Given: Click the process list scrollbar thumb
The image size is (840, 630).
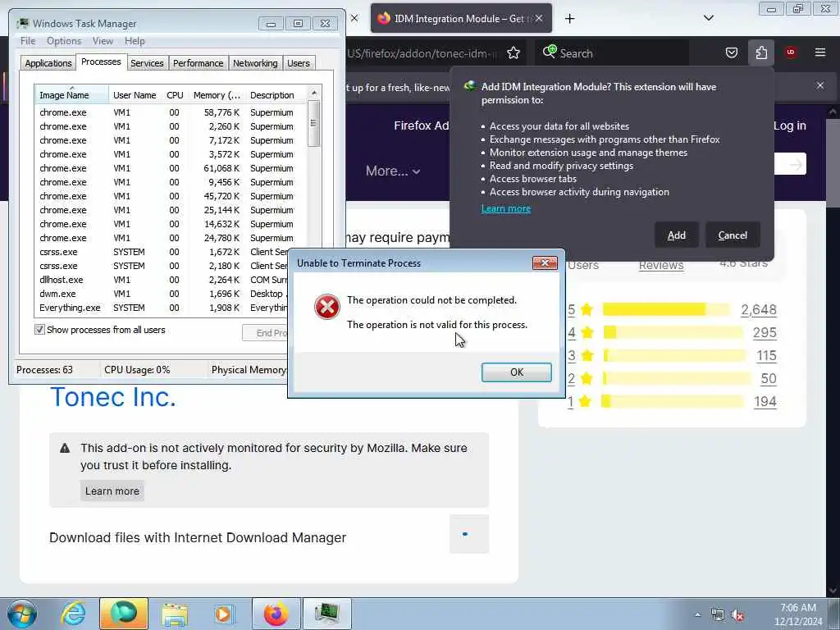Looking at the screenshot, I should point(314,123).
